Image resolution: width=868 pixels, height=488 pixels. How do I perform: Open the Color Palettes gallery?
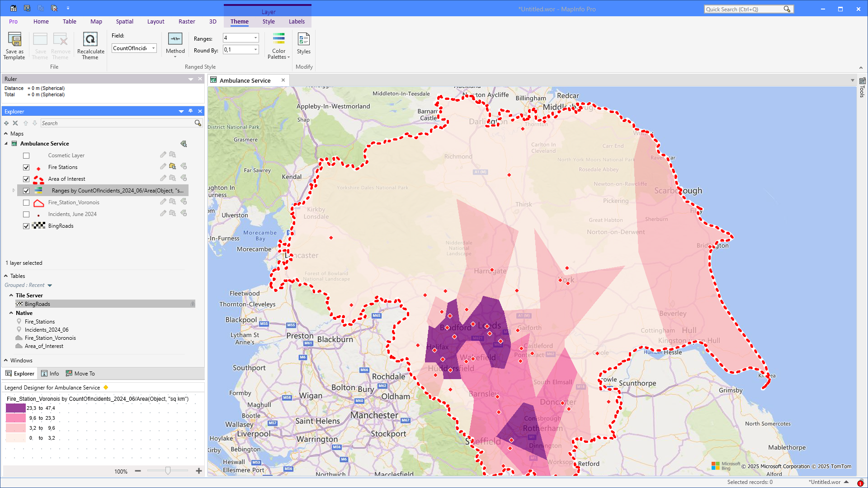pos(278,40)
